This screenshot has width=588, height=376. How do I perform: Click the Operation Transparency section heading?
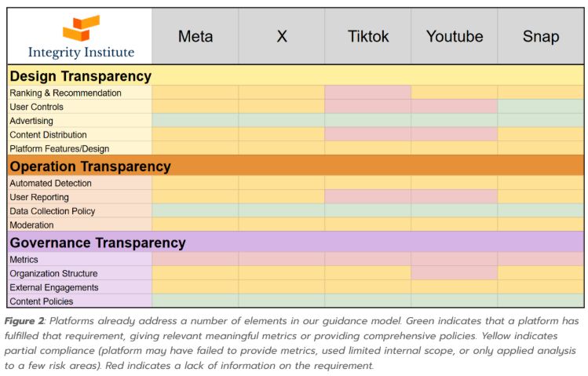90,166
